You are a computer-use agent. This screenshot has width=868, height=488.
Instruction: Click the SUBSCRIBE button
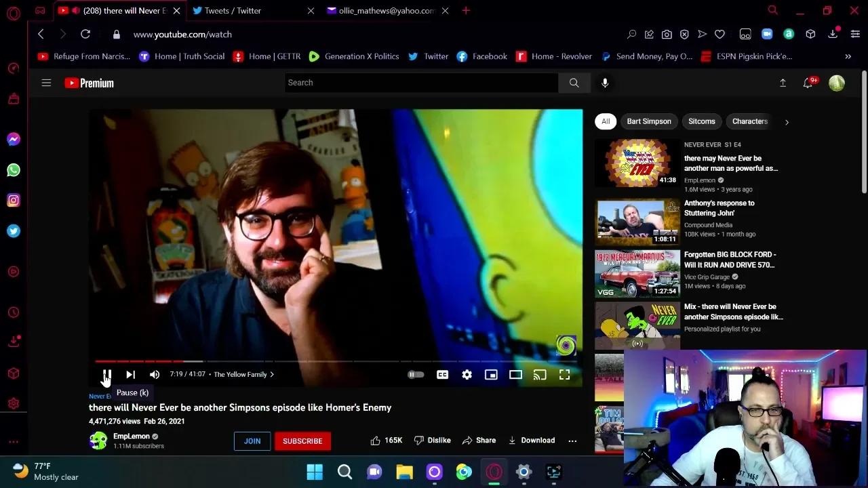click(302, 441)
